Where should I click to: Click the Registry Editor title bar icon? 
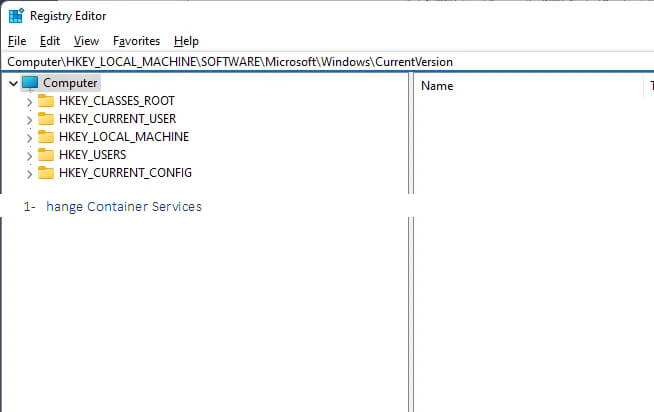(16, 16)
